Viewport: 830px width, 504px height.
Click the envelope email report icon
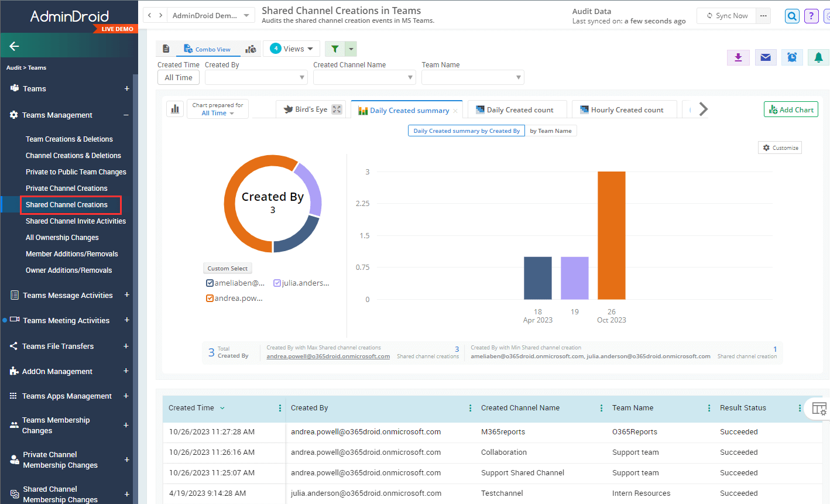pos(765,57)
